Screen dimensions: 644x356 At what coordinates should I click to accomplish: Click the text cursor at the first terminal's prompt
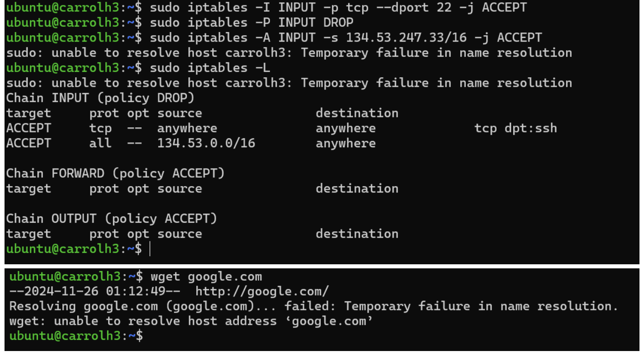[150, 249]
